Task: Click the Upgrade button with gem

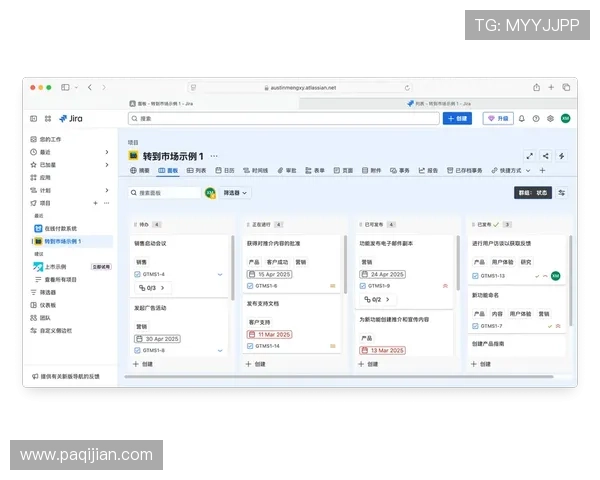Action: (x=498, y=119)
